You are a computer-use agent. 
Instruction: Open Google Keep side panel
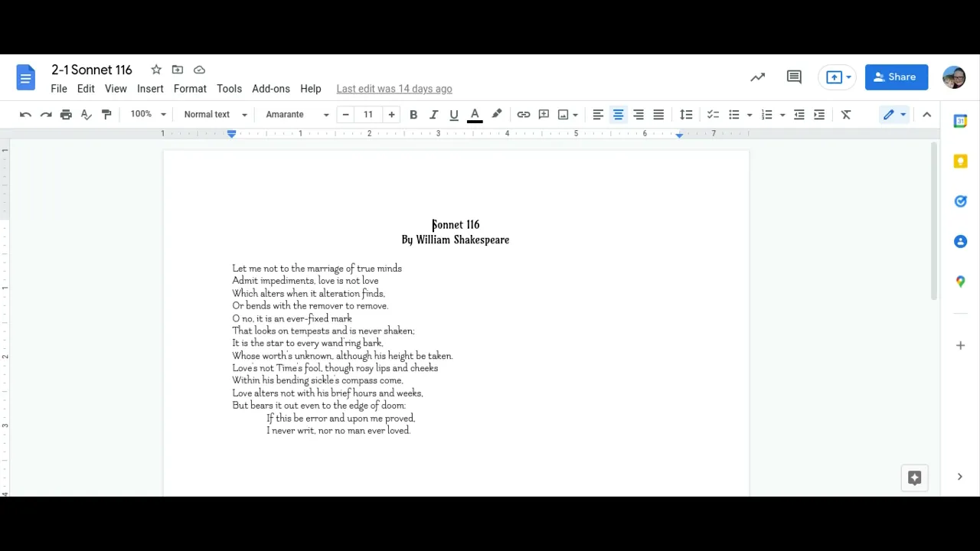[960, 161]
